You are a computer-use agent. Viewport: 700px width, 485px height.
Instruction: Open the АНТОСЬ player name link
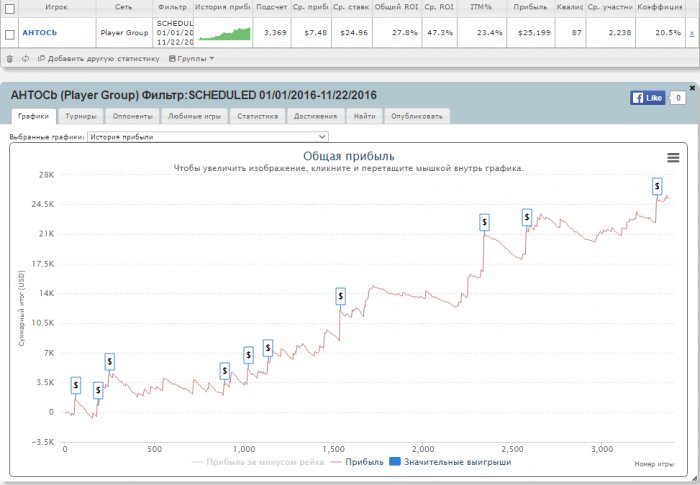coord(40,33)
